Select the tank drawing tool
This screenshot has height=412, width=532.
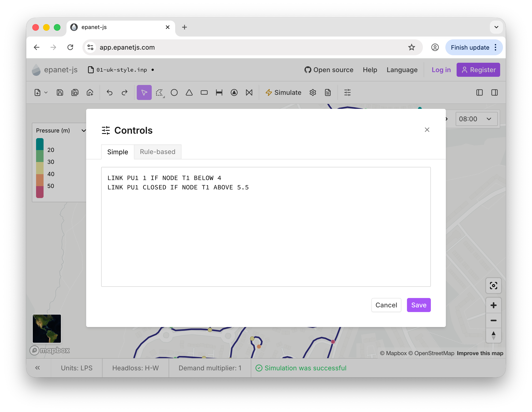pyautogui.click(x=204, y=92)
